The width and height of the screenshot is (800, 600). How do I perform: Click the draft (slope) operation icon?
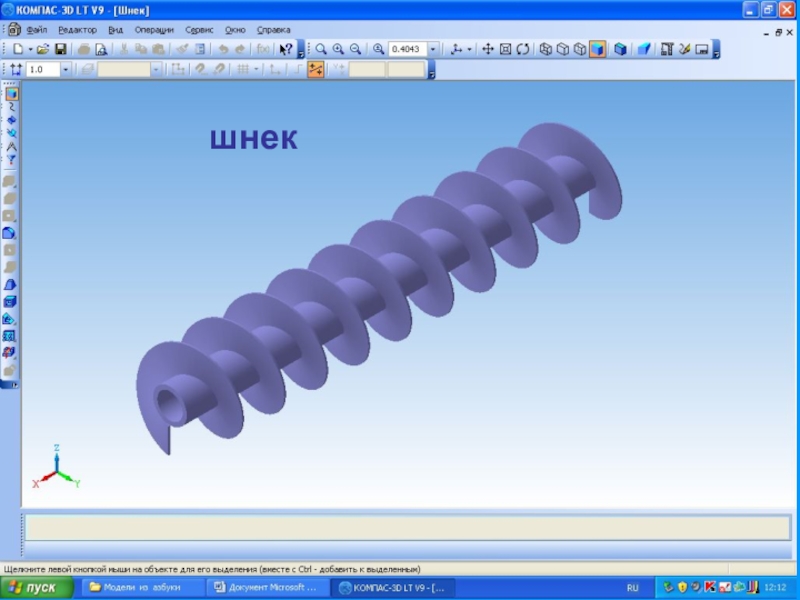10,285
